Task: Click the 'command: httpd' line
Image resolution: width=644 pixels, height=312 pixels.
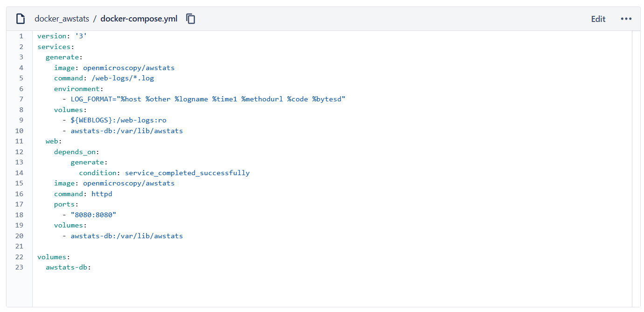Action: pyautogui.click(x=83, y=194)
